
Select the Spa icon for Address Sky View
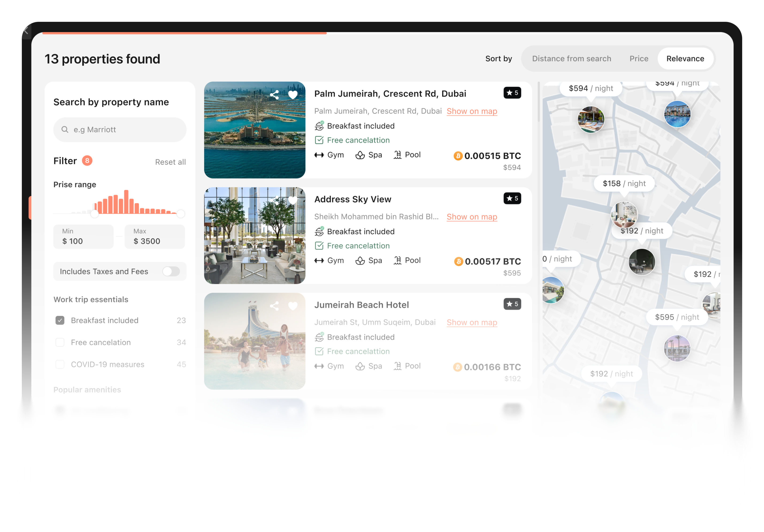pyautogui.click(x=360, y=261)
